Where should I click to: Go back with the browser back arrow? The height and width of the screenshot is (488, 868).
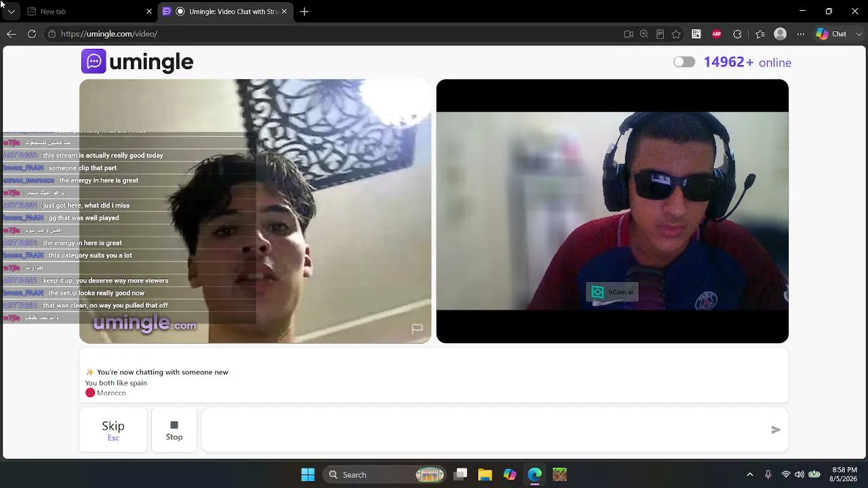tap(12, 34)
